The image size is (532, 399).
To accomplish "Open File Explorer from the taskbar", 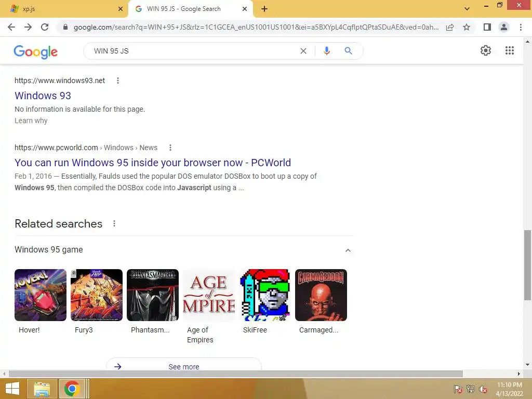I will [42, 389].
